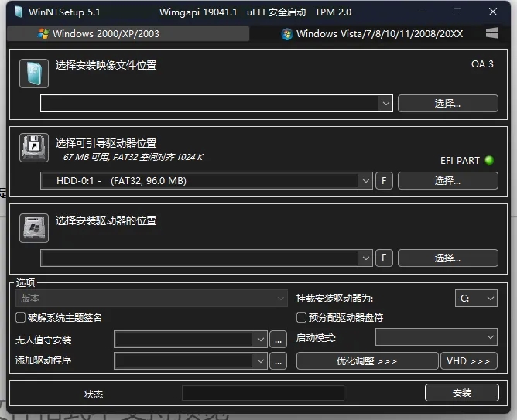
Task: Click F format button next to install drive
Action: pyautogui.click(x=384, y=258)
